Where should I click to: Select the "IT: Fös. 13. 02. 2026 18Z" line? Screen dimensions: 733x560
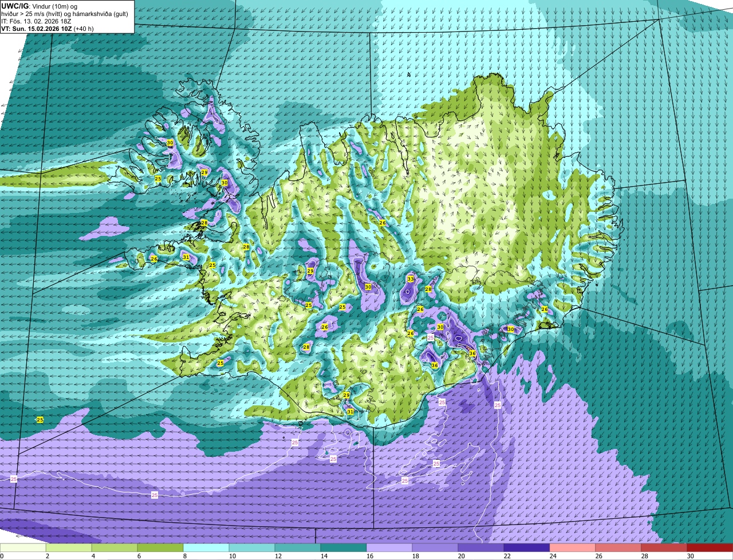[x=37, y=21]
